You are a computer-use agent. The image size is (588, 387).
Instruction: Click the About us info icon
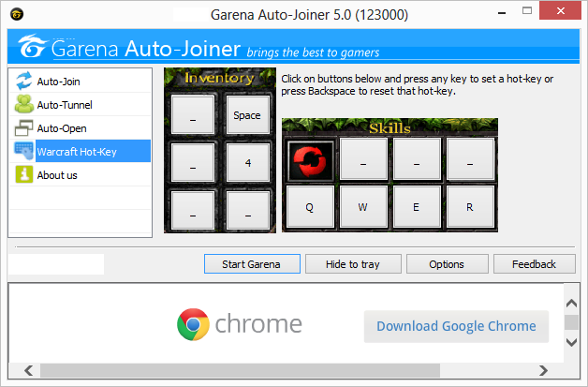(x=24, y=174)
